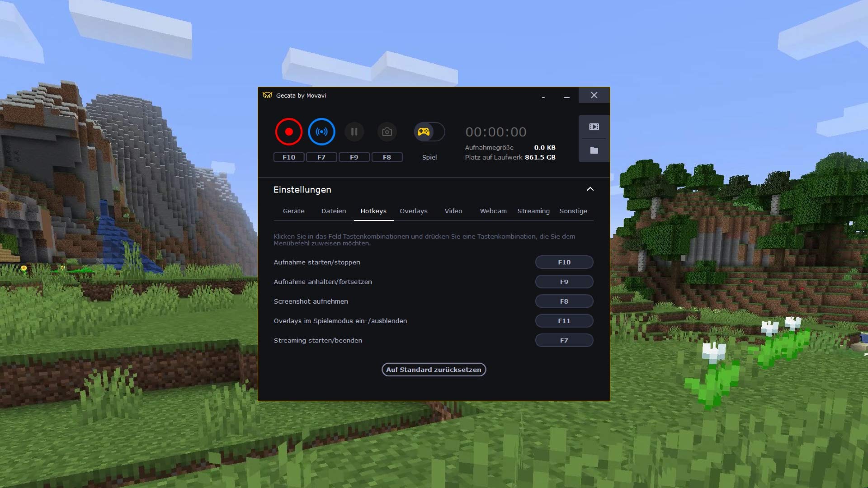
Task: Click the F9 hotkey label under pause
Action: point(354,157)
